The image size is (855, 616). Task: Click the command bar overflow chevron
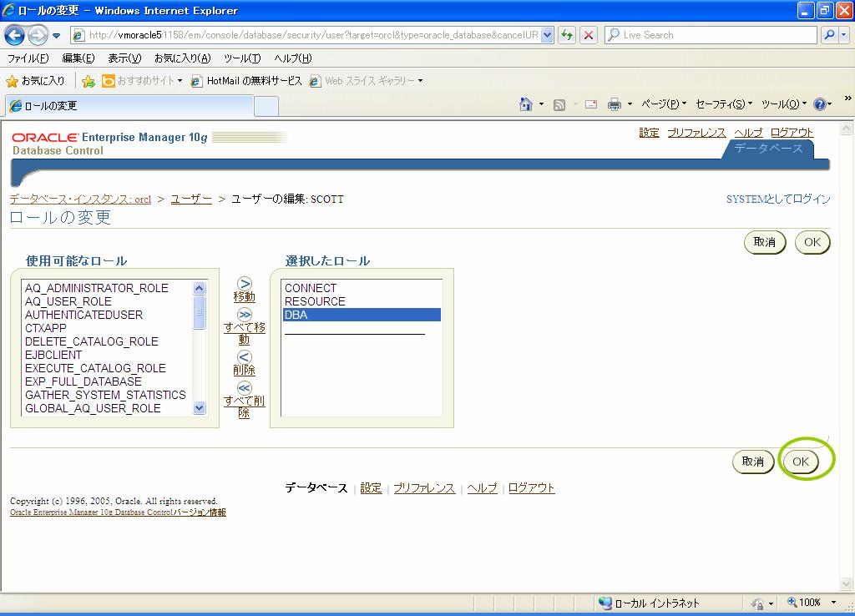pyautogui.click(x=847, y=98)
